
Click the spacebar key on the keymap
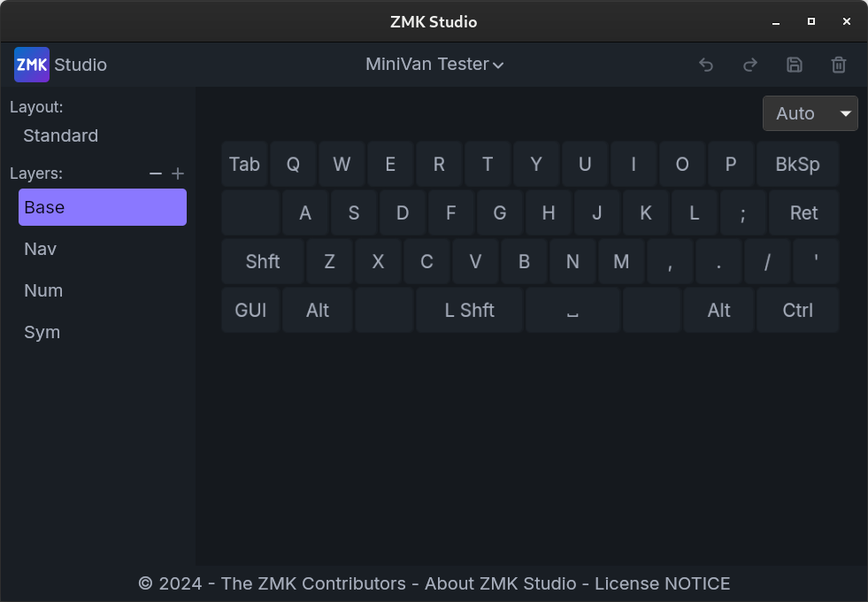[572, 310]
